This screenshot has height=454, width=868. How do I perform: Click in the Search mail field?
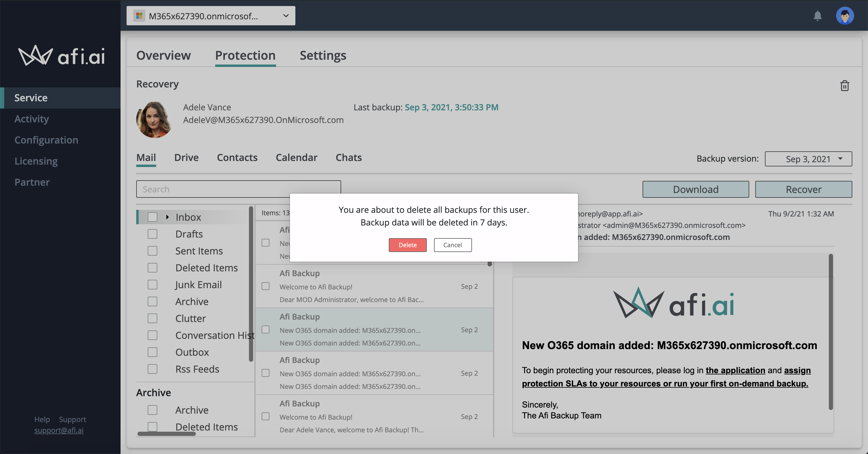tap(239, 189)
